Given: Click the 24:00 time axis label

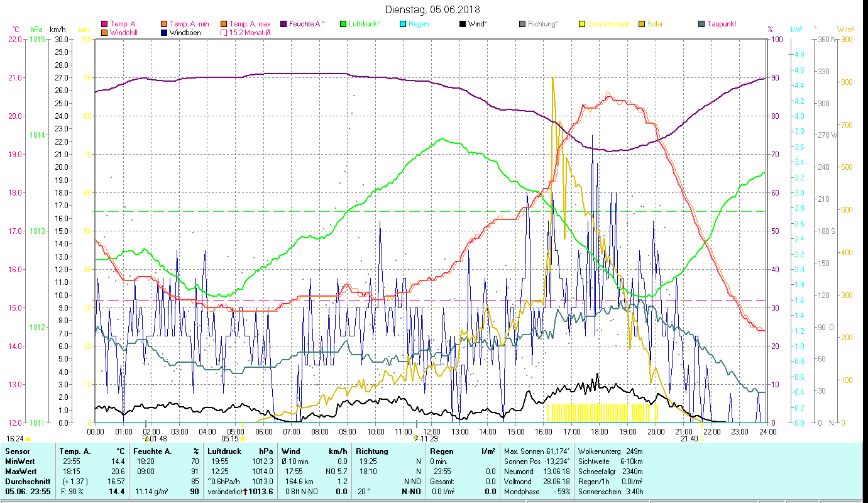Looking at the screenshot, I should pyautogui.click(x=768, y=431).
